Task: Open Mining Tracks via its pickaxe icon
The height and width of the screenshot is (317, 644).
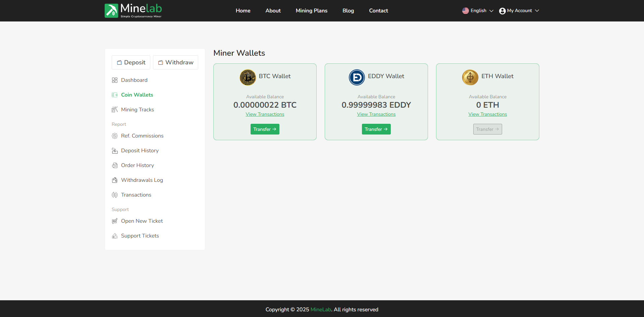Action: pos(115,109)
